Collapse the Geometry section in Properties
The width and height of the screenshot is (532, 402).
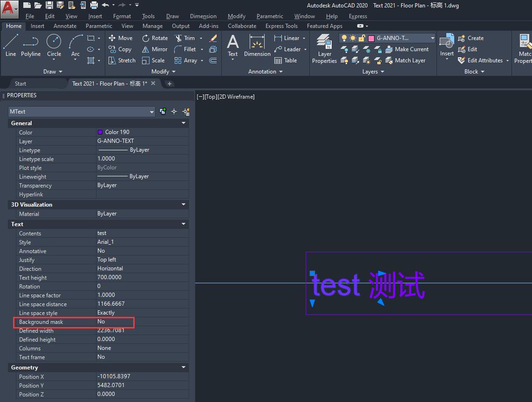pos(184,367)
